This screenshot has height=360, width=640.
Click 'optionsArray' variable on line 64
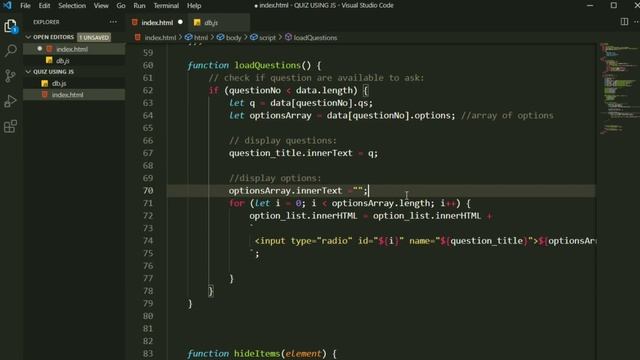coord(280,116)
